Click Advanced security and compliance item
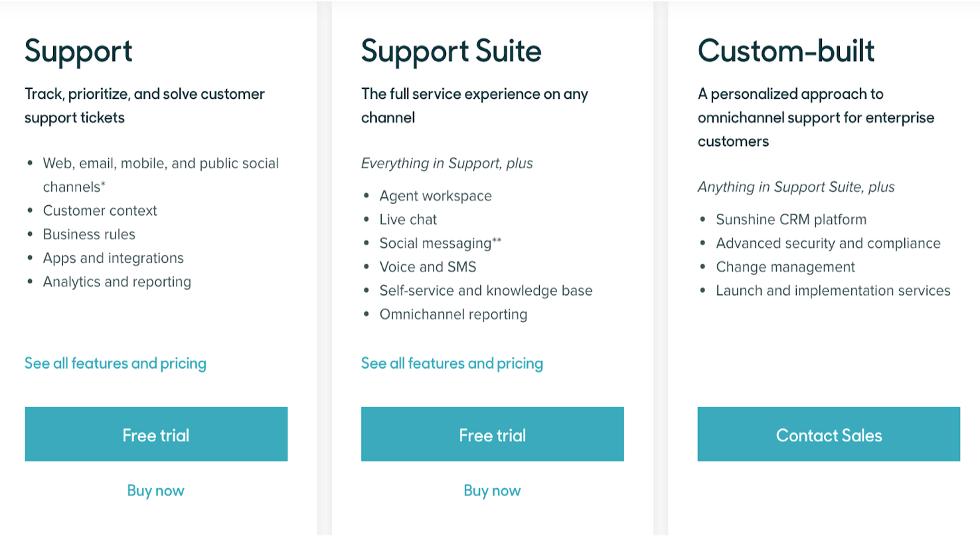Image resolution: width=980 pixels, height=538 pixels. pos(829,244)
